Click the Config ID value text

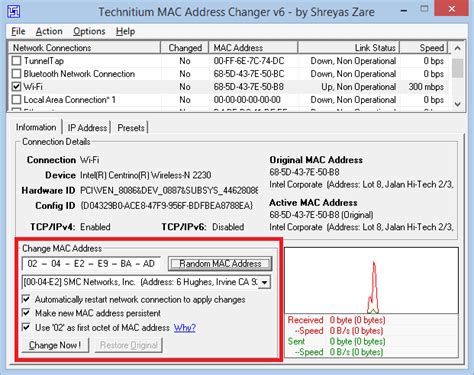click(x=166, y=206)
